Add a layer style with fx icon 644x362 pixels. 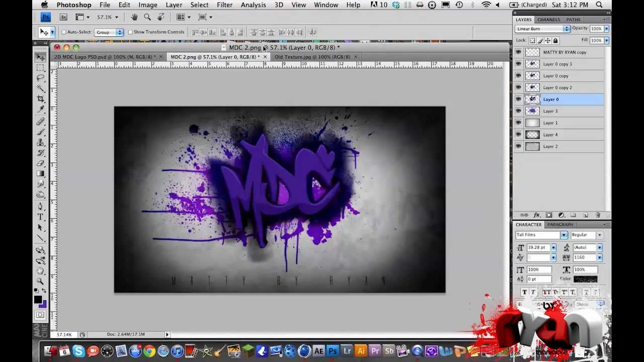pyautogui.click(x=536, y=215)
